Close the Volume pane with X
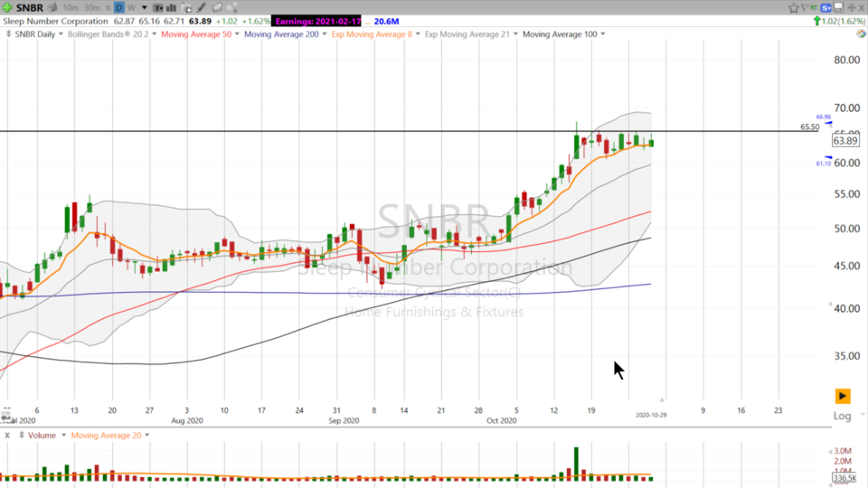This screenshot has height=488, width=868. pos(7,436)
